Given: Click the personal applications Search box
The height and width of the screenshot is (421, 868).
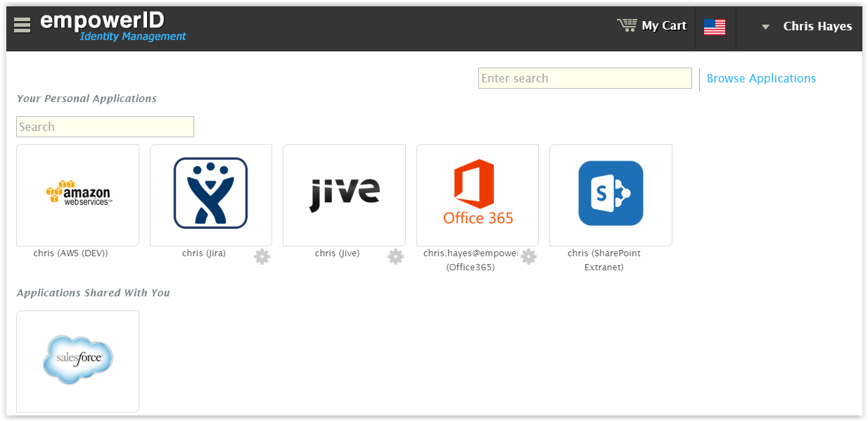Looking at the screenshot, I should (x=105, y=127).
